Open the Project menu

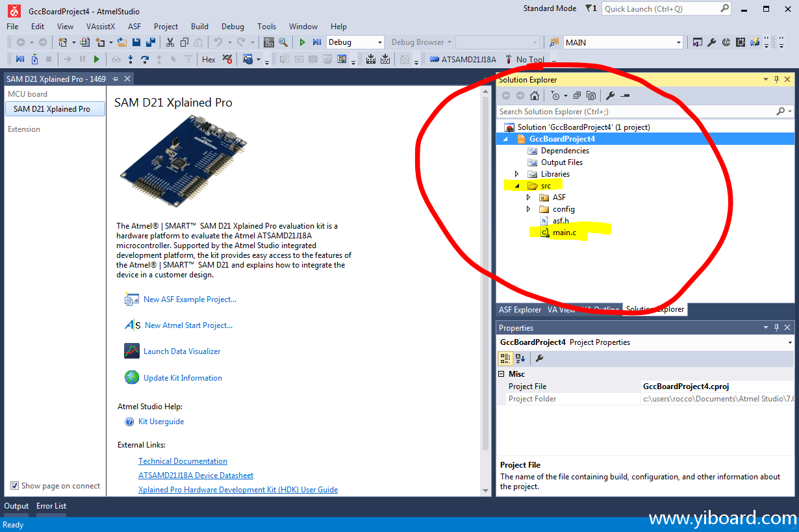pos(166,27)
